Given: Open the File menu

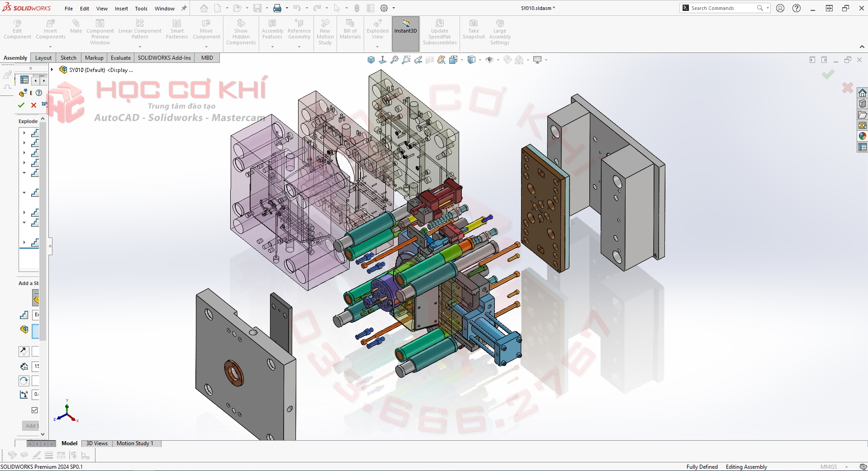Looking at the screenshot, I should click(69, 8).
